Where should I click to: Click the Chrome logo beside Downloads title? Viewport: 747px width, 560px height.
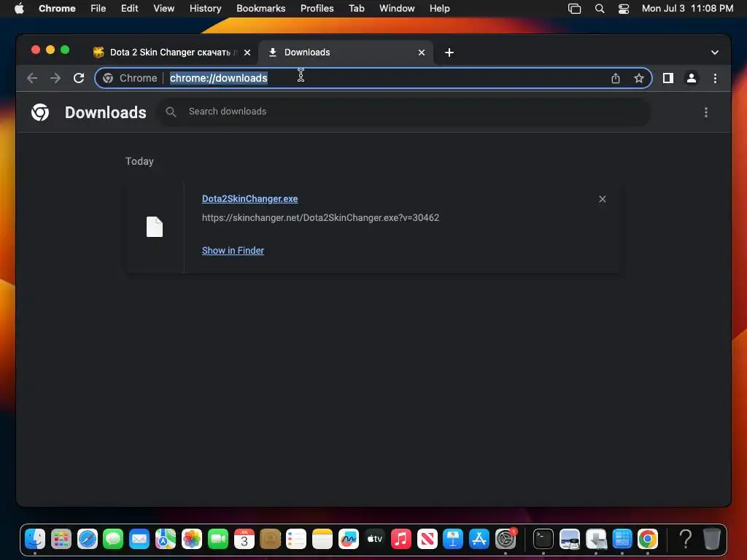coord(40,112)
